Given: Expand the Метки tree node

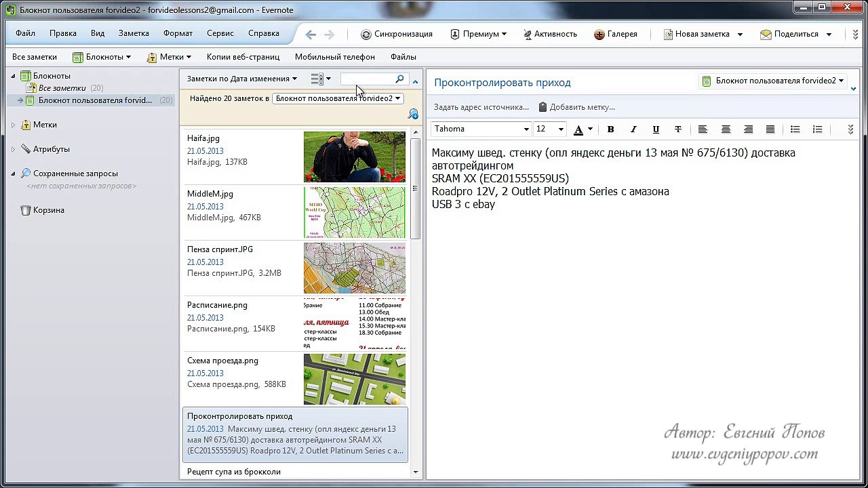Looking at the screenshot, I should click(13, 125).
